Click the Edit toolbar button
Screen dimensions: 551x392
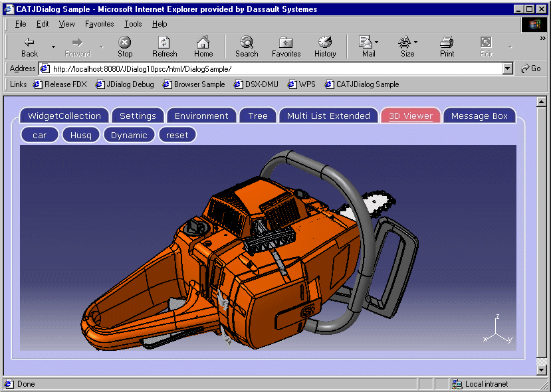click(486, 47)
